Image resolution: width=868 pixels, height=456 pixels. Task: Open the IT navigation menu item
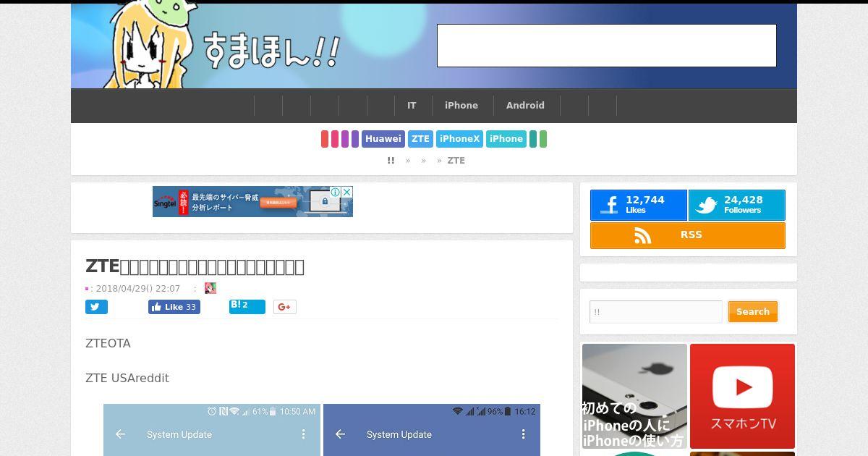pyautogui.click(x=412, y=106)
